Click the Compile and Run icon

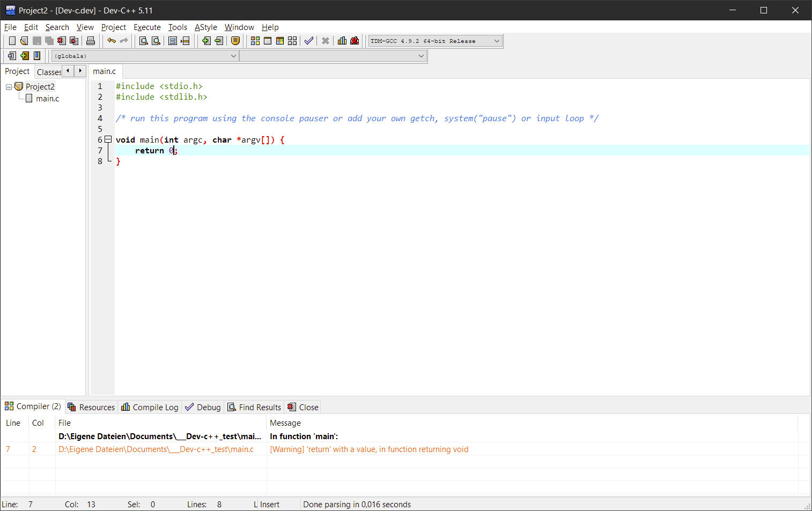pyautogui.click(x=280, y=41)
